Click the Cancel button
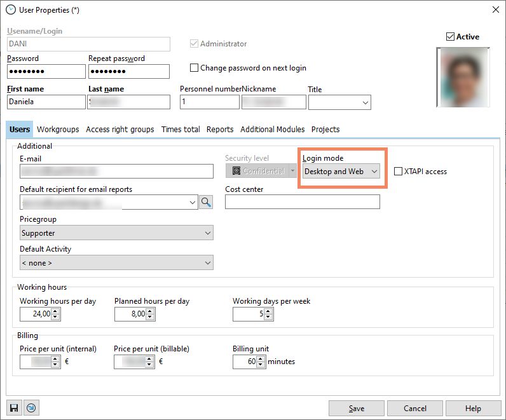This screenshot has height=420, width=506. 414,408
